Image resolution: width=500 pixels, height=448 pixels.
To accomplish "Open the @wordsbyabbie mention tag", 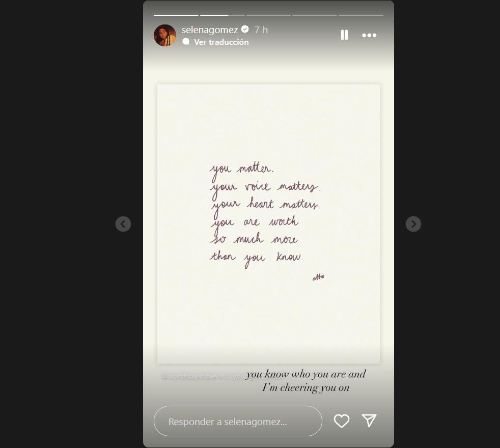I will tap(189, 377).
